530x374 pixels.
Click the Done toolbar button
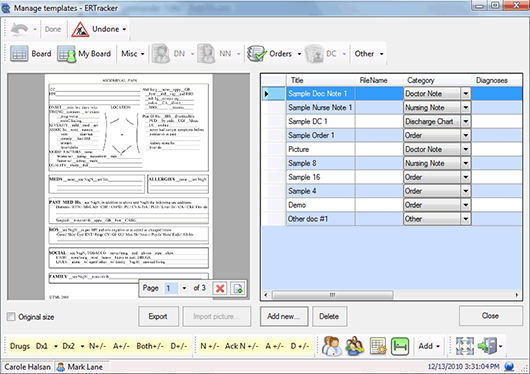(53, 29)
